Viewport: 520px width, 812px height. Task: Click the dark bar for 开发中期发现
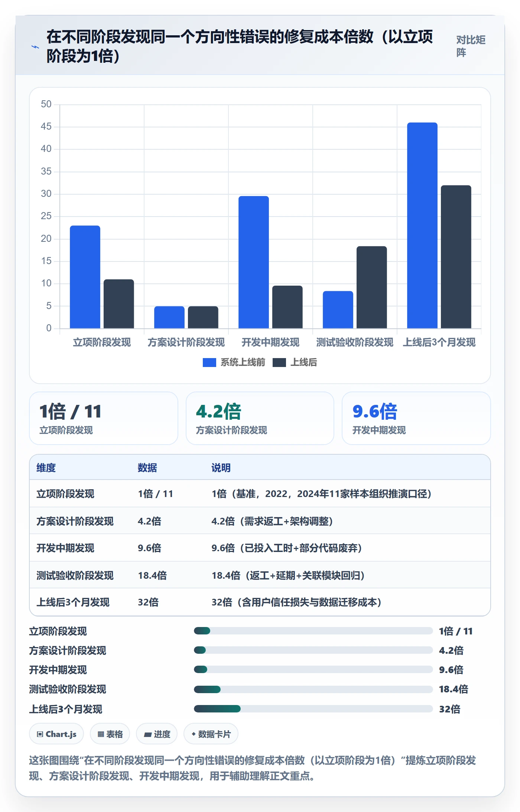pyautogui.click(x=287, y=307)
